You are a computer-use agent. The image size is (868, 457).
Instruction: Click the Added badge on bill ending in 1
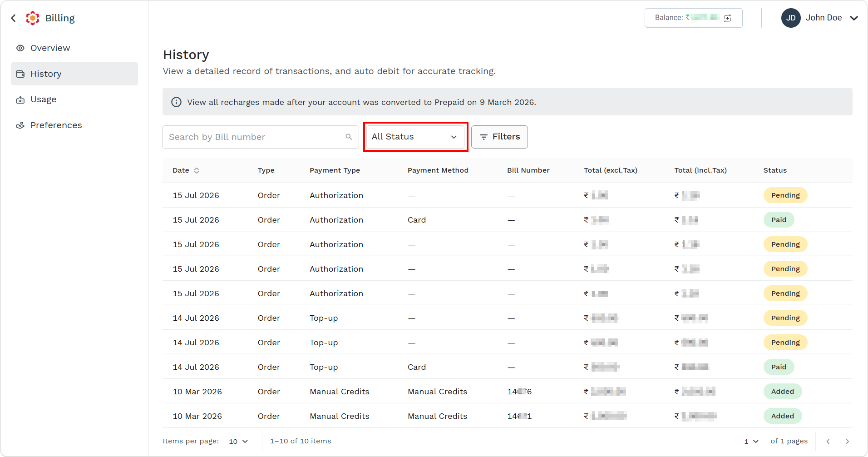783,416
